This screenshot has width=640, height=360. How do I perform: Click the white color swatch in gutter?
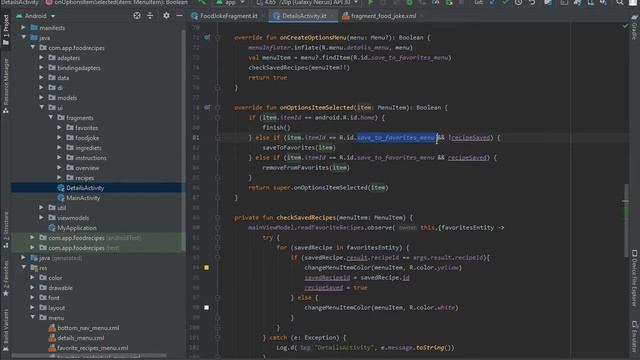tap(207, 308)
